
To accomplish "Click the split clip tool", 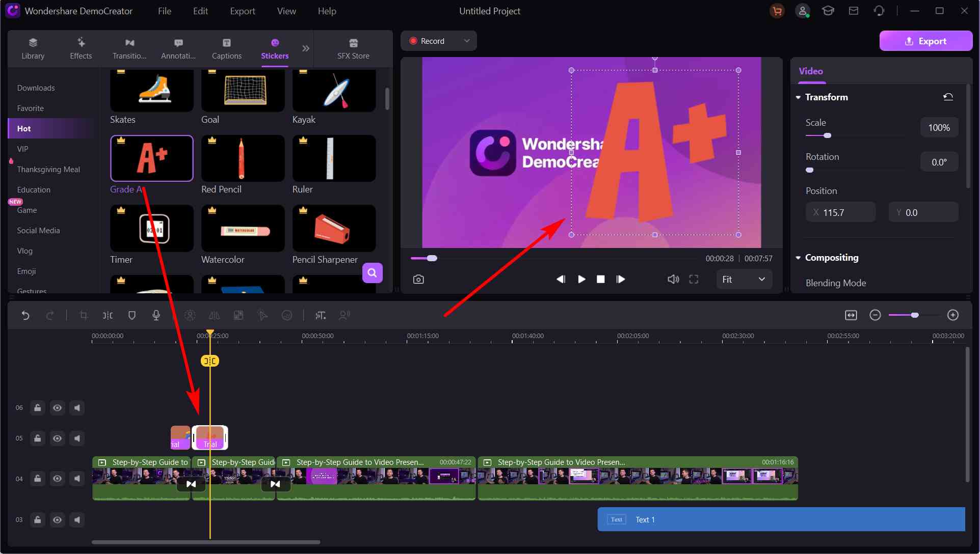I will (108, 316).
